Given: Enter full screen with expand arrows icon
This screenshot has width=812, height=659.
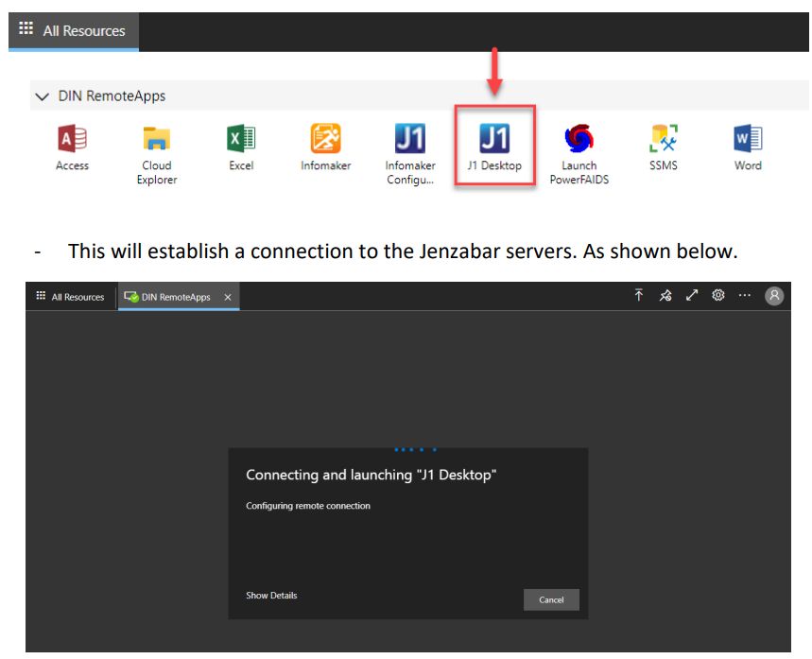Looking at the screenshot, I should [692, 295].
